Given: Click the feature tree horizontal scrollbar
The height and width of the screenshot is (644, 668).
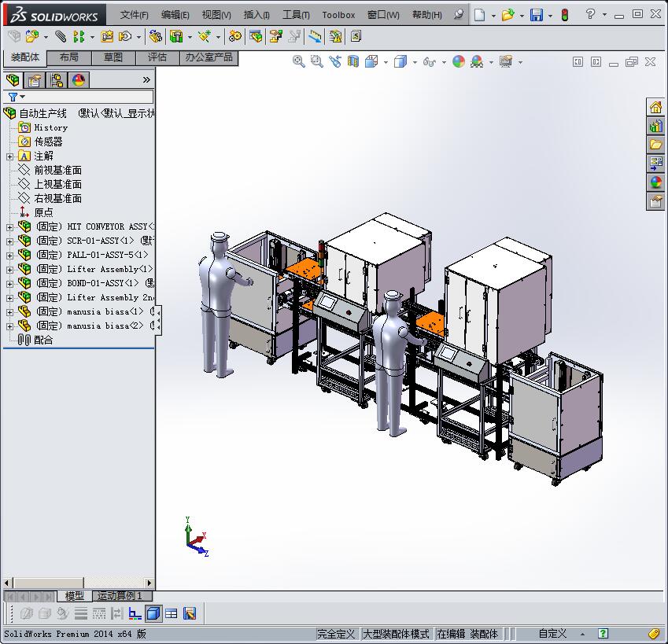Looking at the screenshot, I should (x=78, y=583).
